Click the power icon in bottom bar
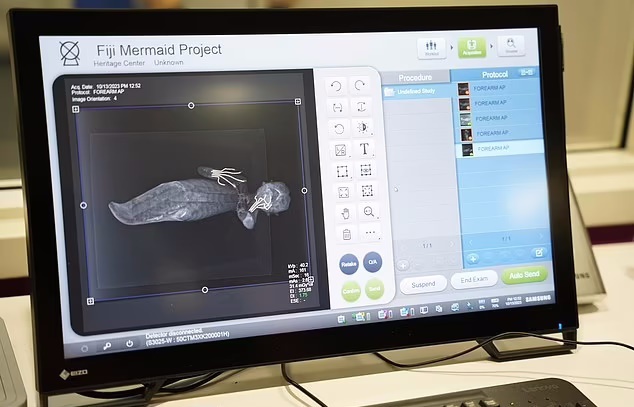This screenshot has height=407, width=634. (129, 344)
